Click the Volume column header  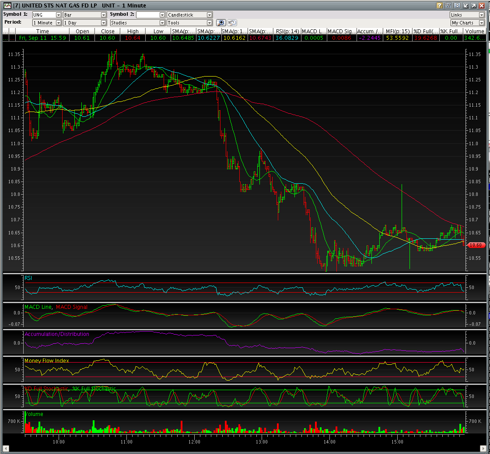click(x=474, y=31)
